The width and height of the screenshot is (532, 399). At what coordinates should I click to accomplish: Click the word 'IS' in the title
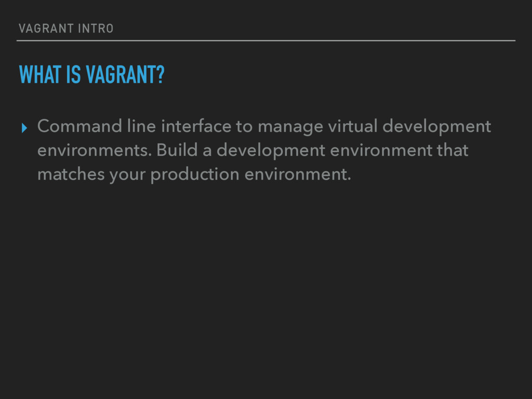click(x=74, y=75)
